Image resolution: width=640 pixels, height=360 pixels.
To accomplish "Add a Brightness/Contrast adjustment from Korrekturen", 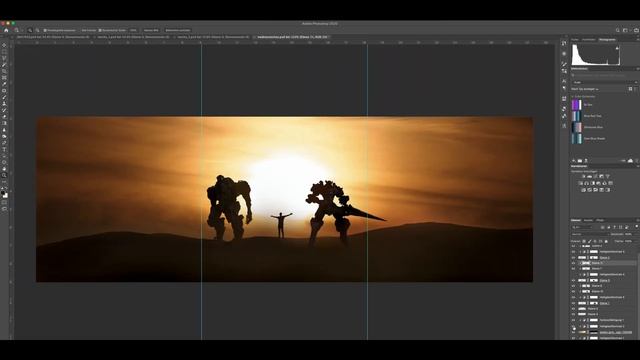I will click(584, 176).
